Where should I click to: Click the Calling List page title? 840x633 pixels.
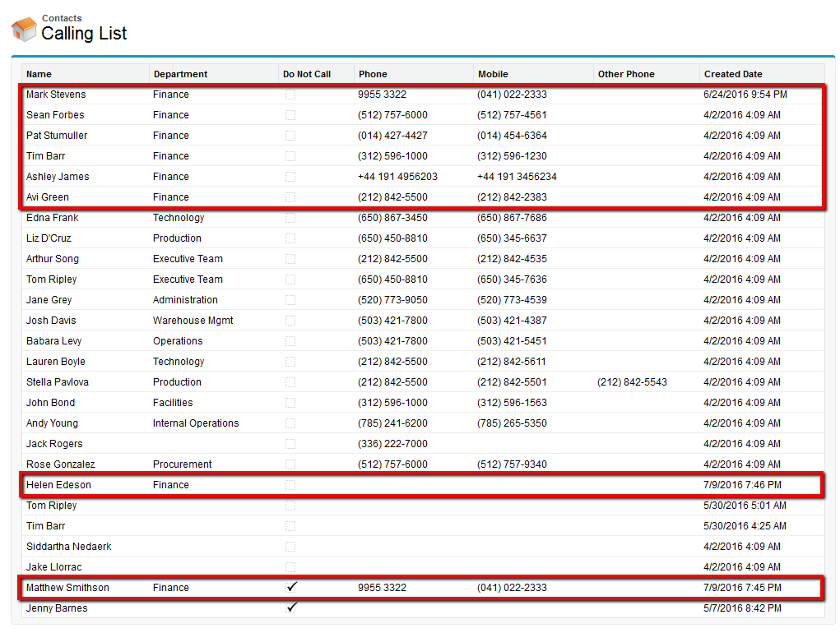tap(84, 34)
